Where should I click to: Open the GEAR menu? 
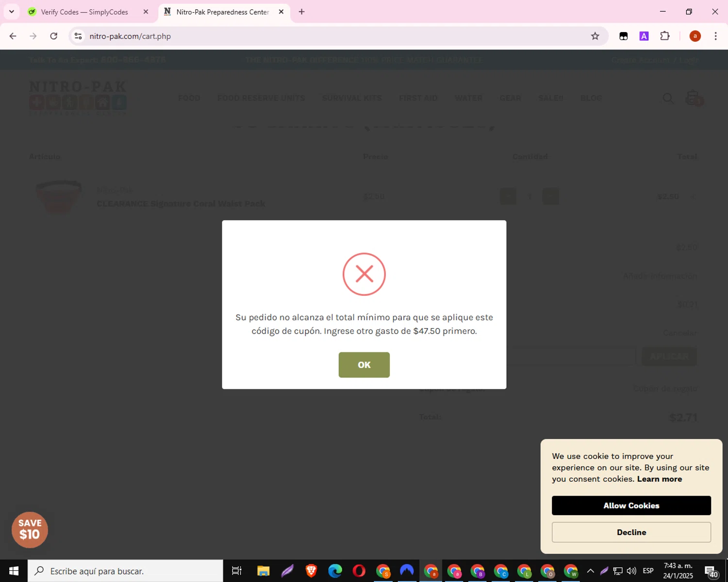(x=510, y=98)
